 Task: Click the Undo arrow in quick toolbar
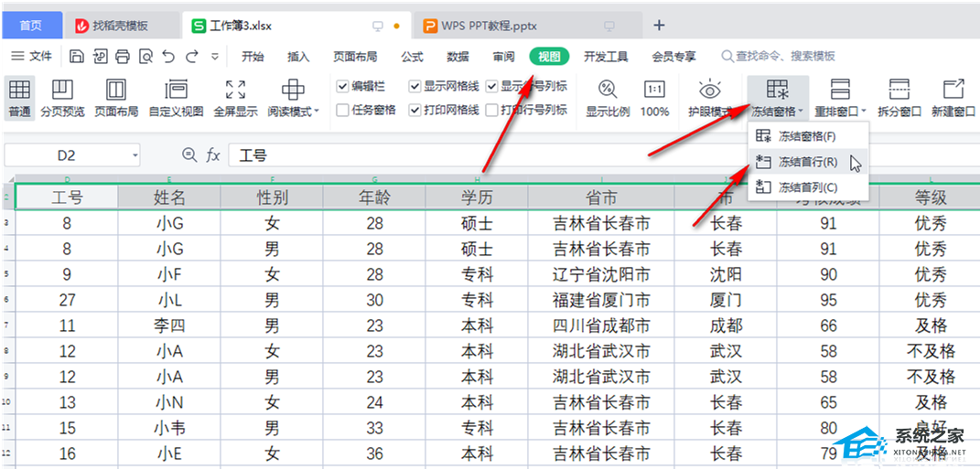pos(168,57)
